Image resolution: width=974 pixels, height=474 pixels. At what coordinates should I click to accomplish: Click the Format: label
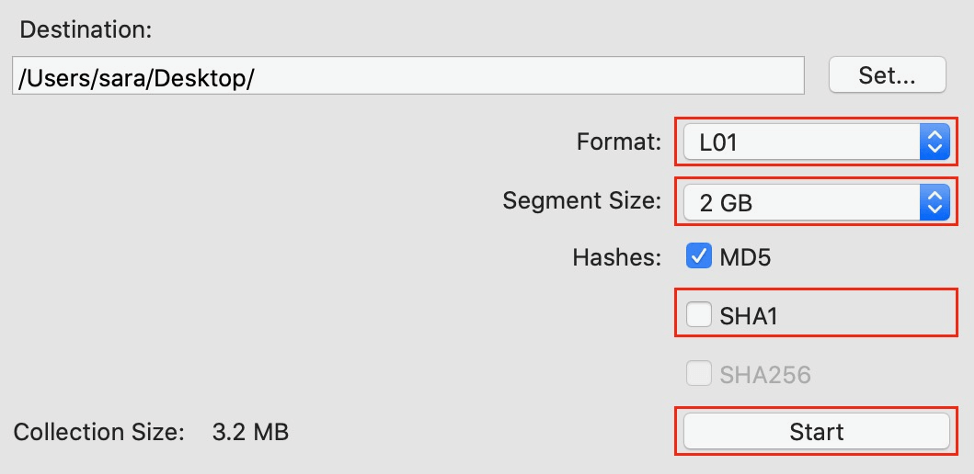[619, 143]
